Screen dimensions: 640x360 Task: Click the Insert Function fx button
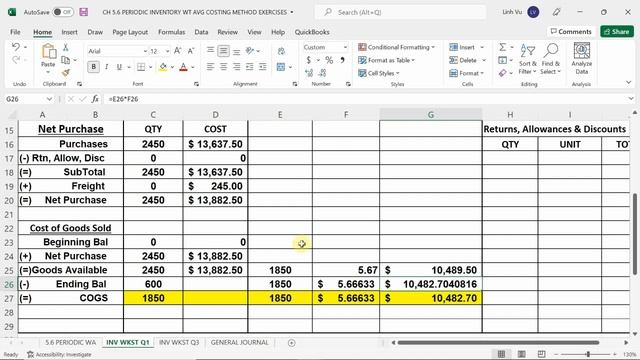point(95,99)
